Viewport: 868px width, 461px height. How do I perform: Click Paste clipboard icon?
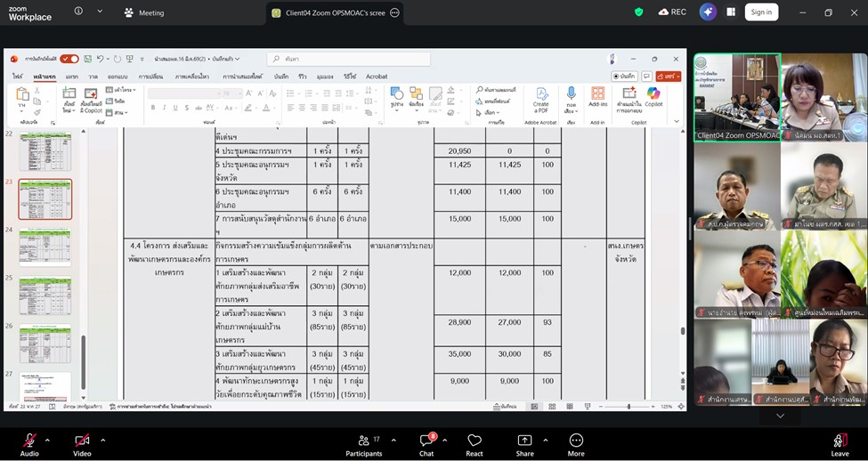click(x=22, y=93)
